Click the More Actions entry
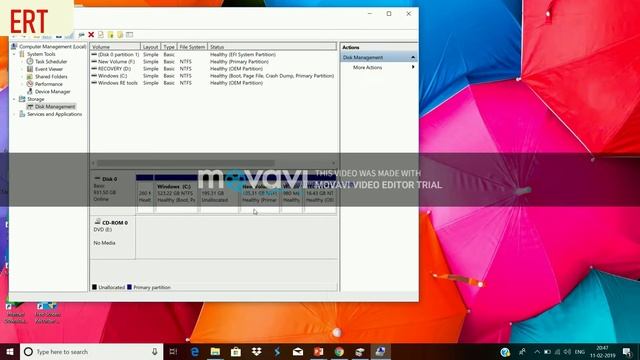Screen dimensions: 640x360 367,67
